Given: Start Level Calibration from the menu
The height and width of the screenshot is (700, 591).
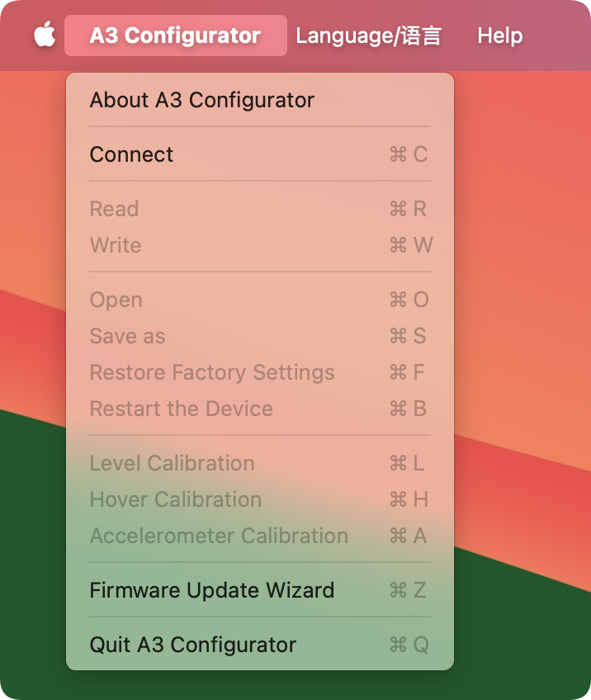Looking at the screenshot, I should point(172,463).
